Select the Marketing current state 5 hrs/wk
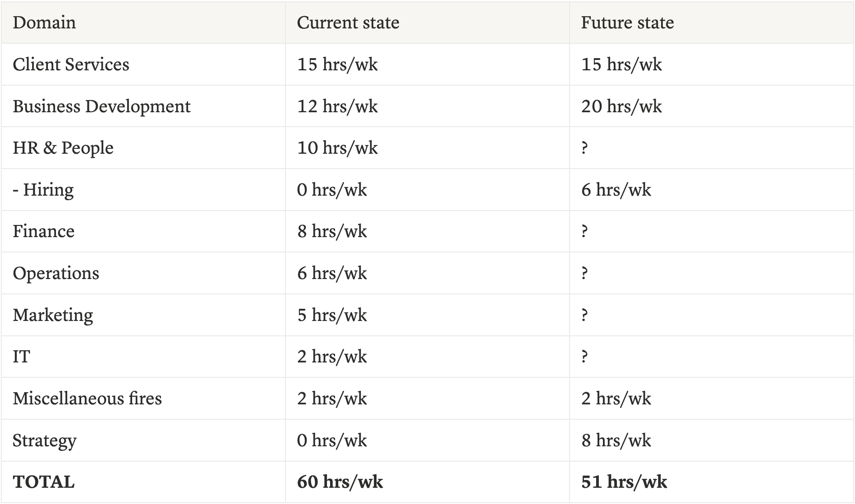The width and height of the screenshot is (855, 504). tap(331, 315)
